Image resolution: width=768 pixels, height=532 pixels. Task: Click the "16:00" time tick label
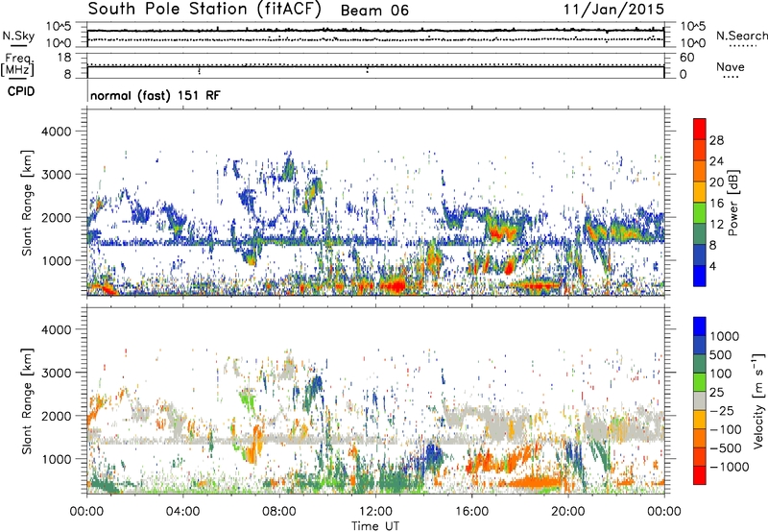click(x=471, y=512)
